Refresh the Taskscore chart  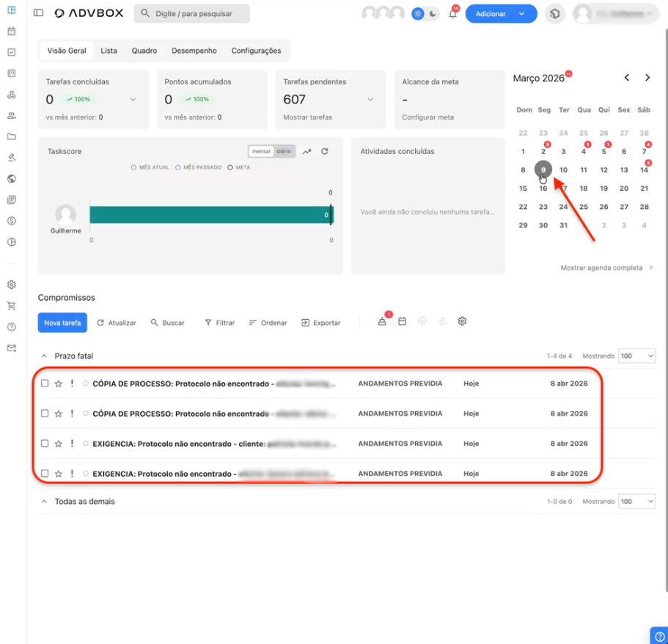coord(325,152)
